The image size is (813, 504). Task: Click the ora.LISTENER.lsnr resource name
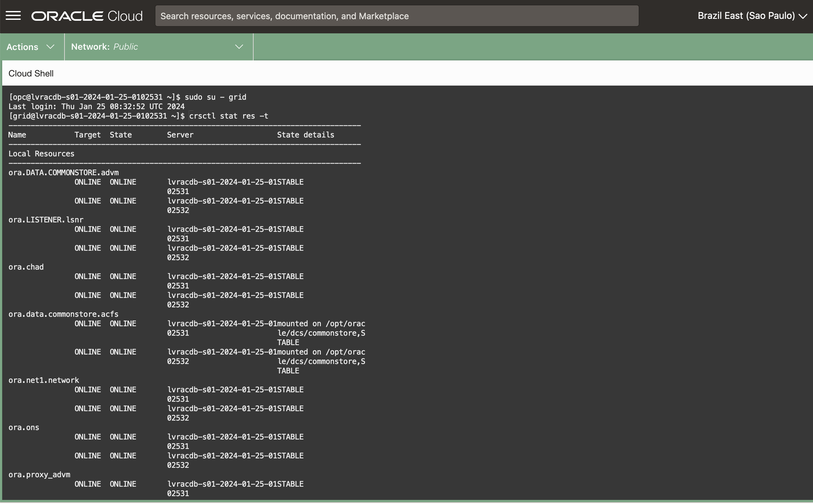click(46, 220)
